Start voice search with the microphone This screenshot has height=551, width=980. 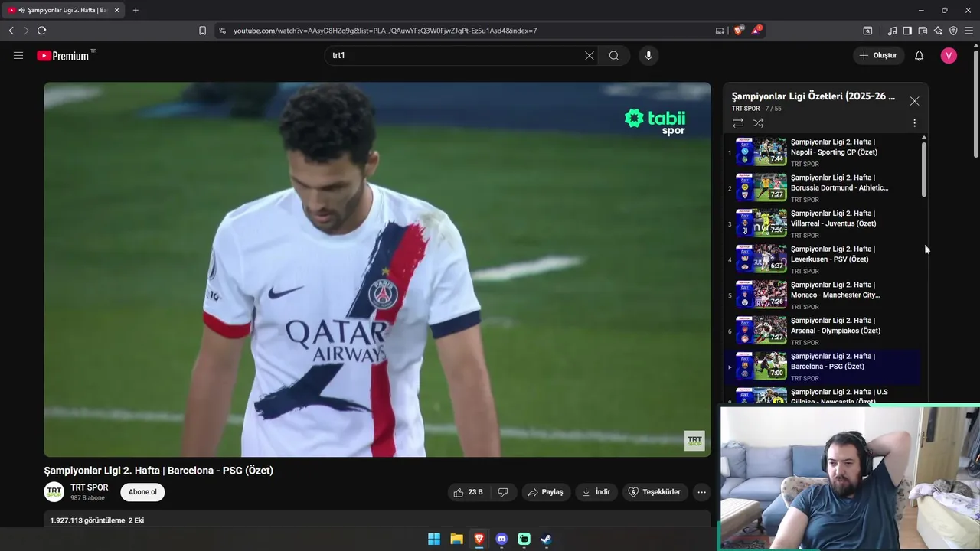pos(648,55)
